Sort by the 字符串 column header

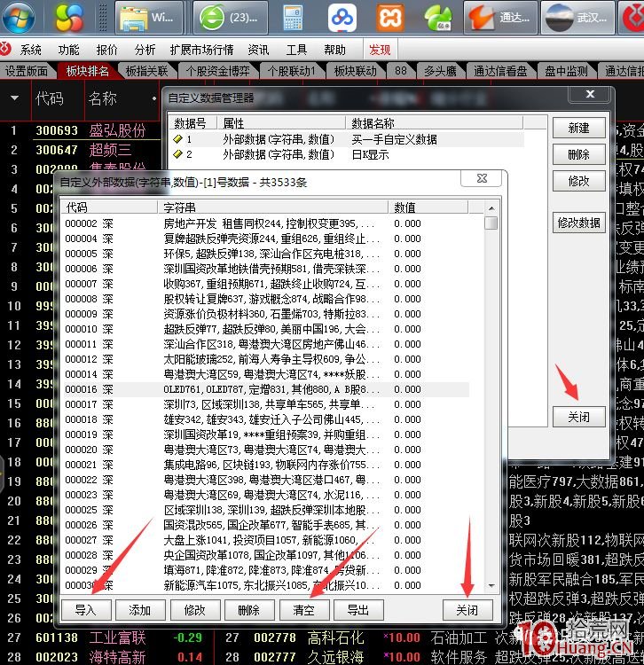[272, 207]
